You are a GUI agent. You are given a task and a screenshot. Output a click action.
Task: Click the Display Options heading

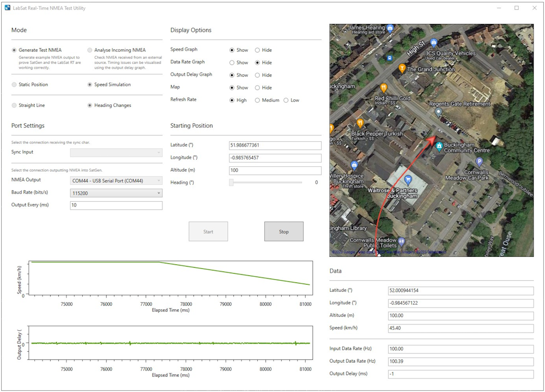click(x=191, y=30)
